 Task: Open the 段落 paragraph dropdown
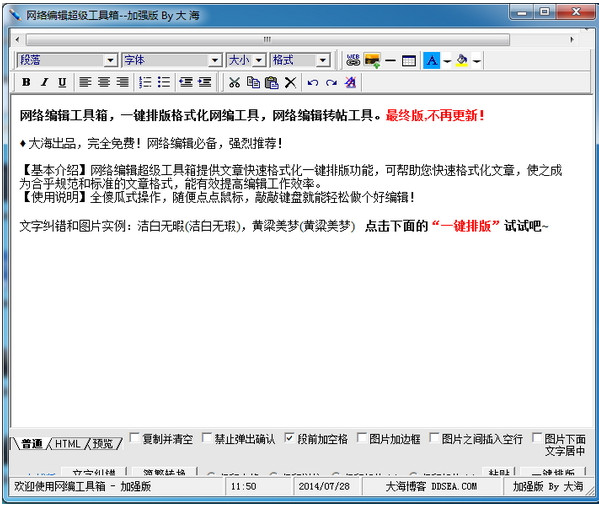(x=66, y=60)
